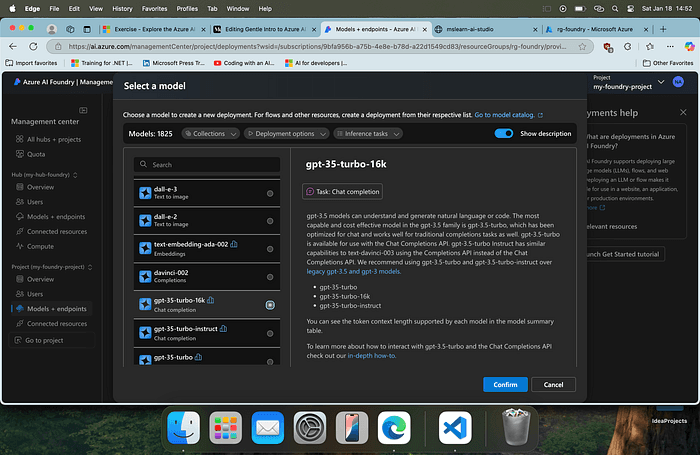
Task: Open browser Settings and more menu
Action: pyautogui.click(x=670, y=46)
